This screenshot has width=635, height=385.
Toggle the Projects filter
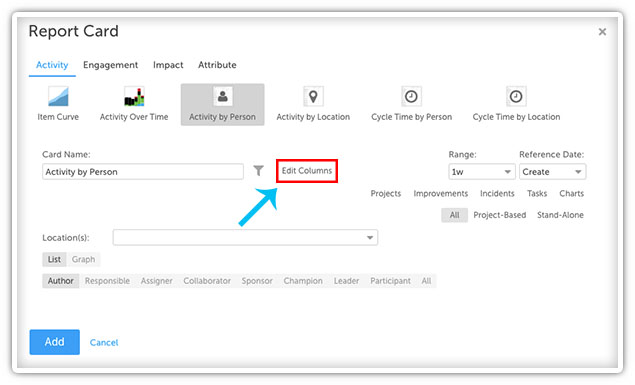[x=386, y=194]
